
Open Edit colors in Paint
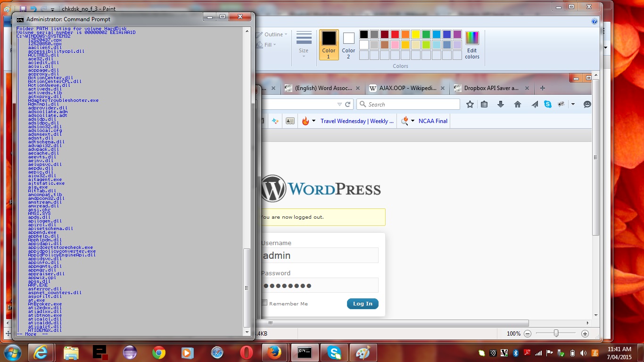[472, 46]
